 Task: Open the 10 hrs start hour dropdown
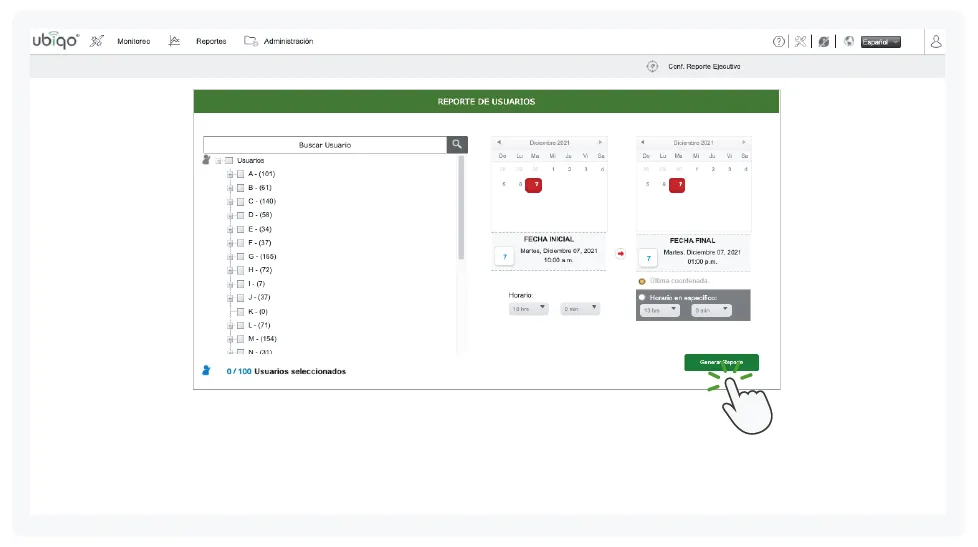click(528, 309)
